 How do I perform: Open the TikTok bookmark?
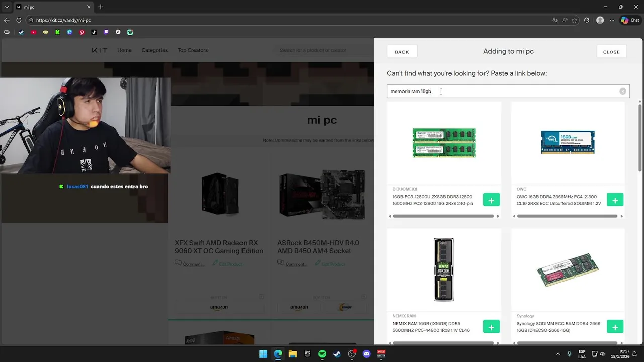coord(94,32)
